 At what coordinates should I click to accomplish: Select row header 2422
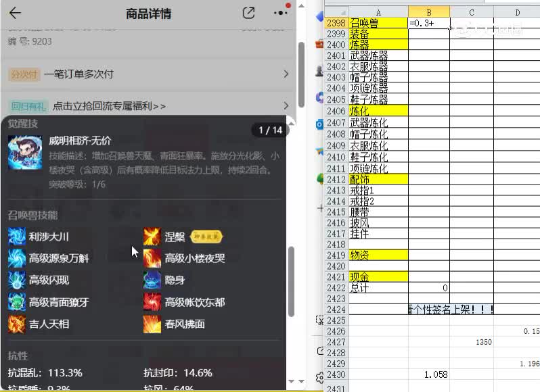click(336, 288)
